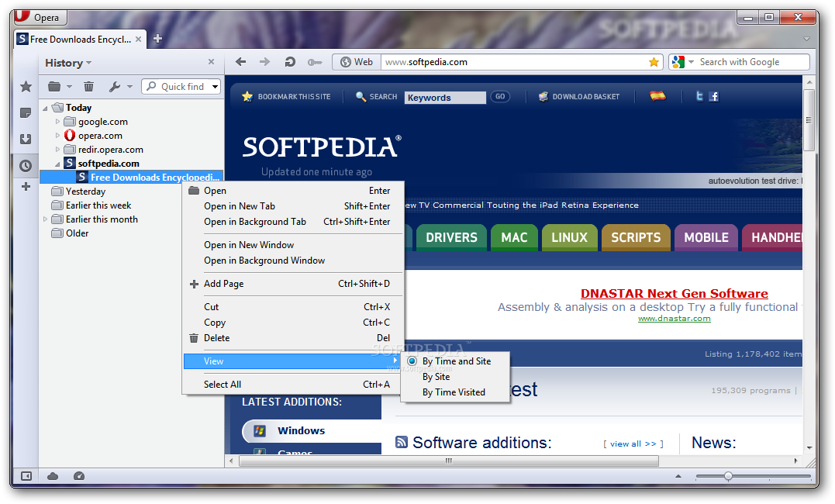The height and width of the screenshot is (504, 835).
Task: Collapse the softpedia.com history folder
Action: pos(57,164)
